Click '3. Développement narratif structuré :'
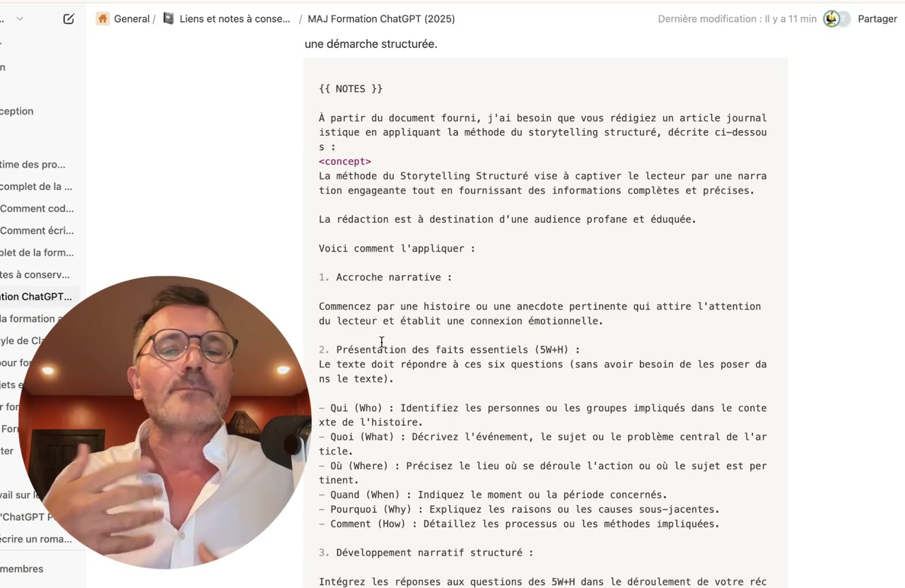Screen dimensions: 905x588 (x=426, y=553)
